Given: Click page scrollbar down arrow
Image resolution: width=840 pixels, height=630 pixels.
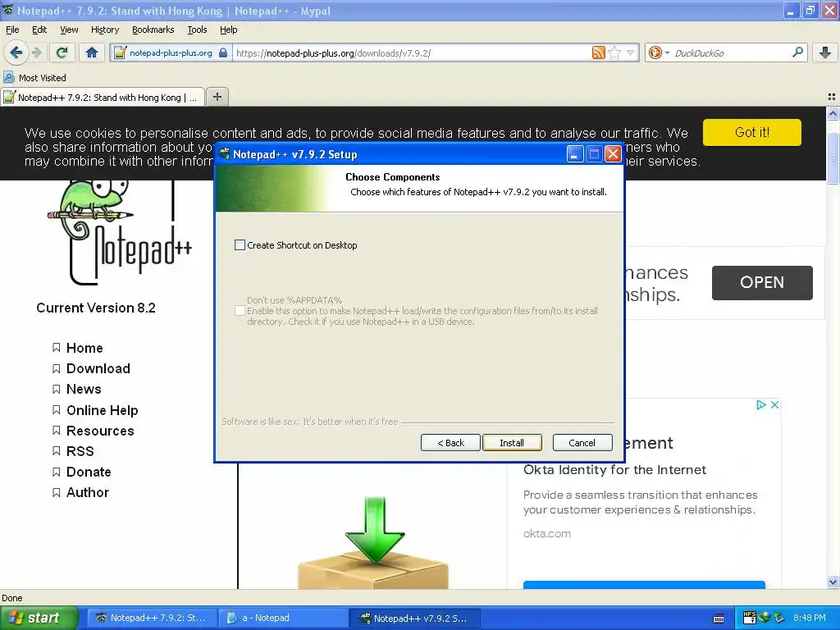Looking at the screenshot, I should (x=833, y=582).
